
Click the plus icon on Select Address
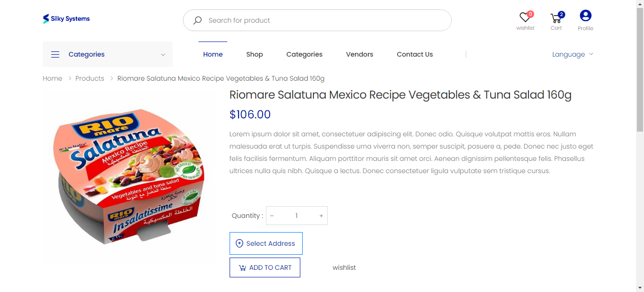(239, 243)
